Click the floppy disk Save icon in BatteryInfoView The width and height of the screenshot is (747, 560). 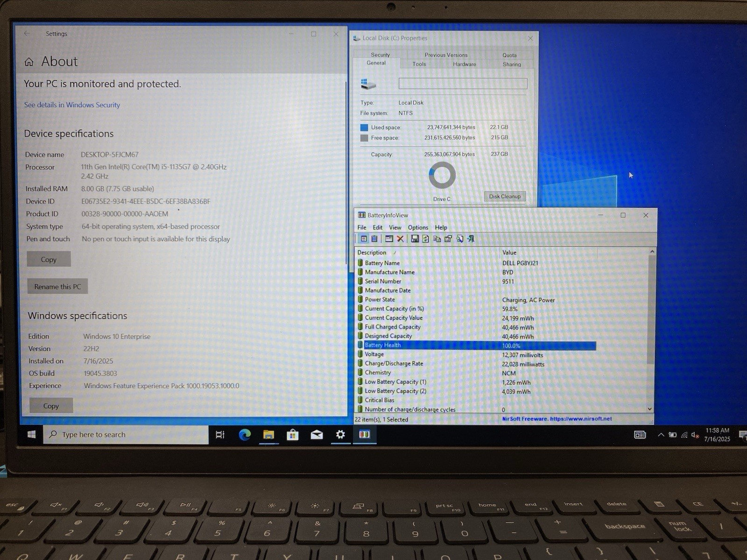coord(415,239)
